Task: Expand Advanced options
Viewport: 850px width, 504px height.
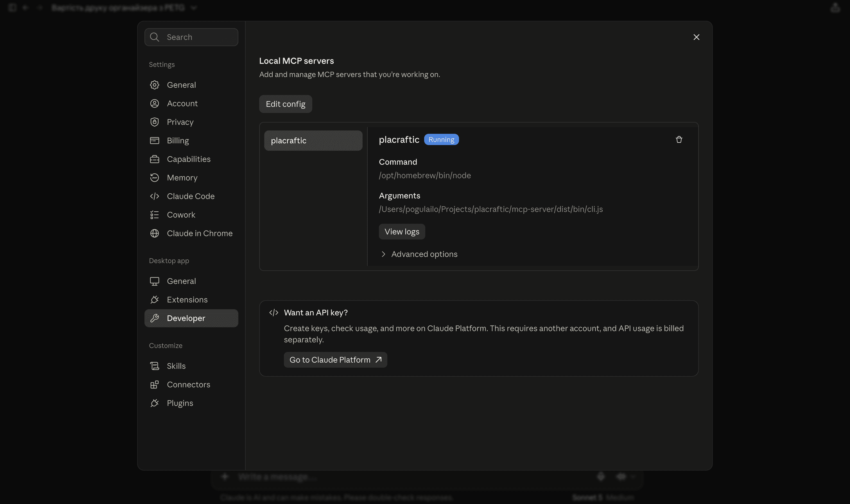Action: [419, 254]
